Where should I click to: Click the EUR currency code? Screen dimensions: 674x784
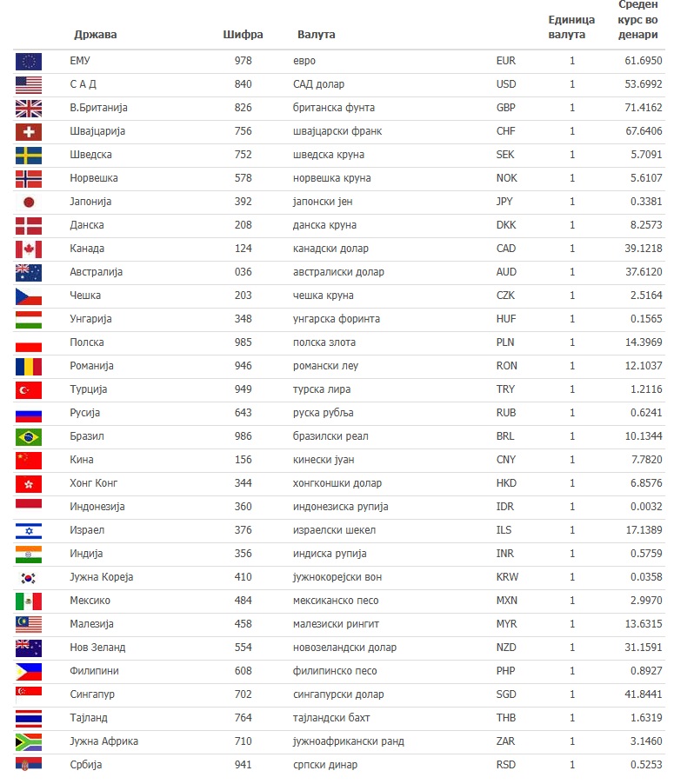[x=506, y=61]
